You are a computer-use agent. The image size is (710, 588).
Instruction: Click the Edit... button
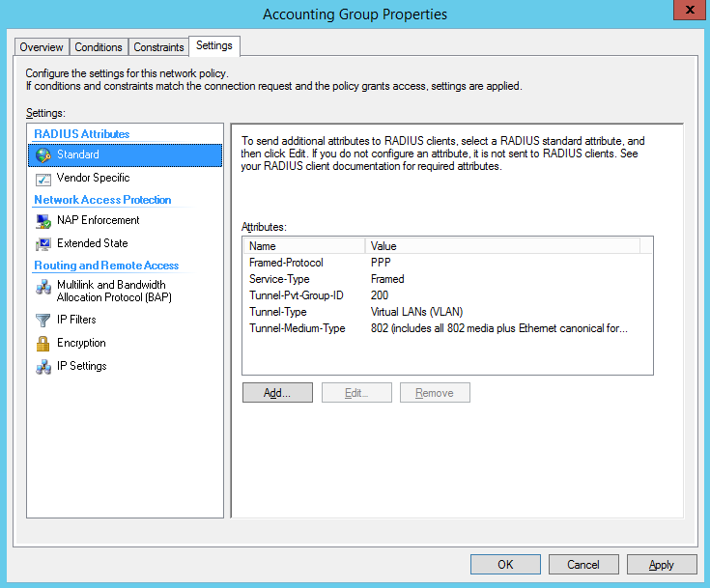[x=356, y=393]
